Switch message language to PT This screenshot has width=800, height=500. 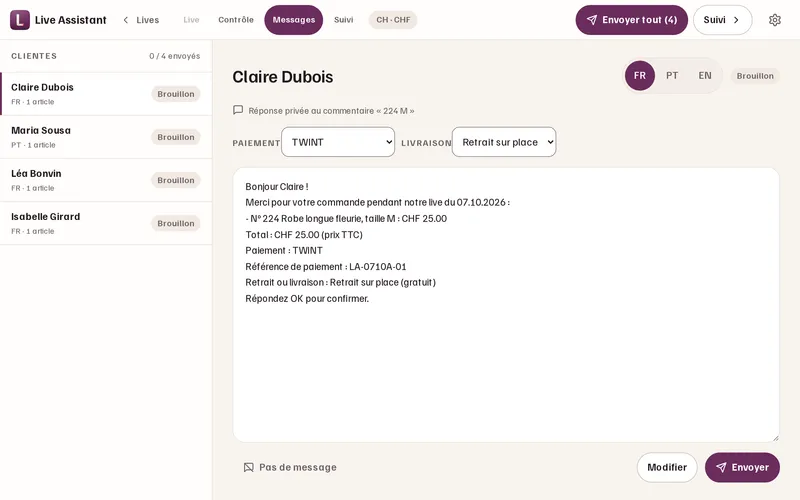pyautogui.click(x=672, y=76)
